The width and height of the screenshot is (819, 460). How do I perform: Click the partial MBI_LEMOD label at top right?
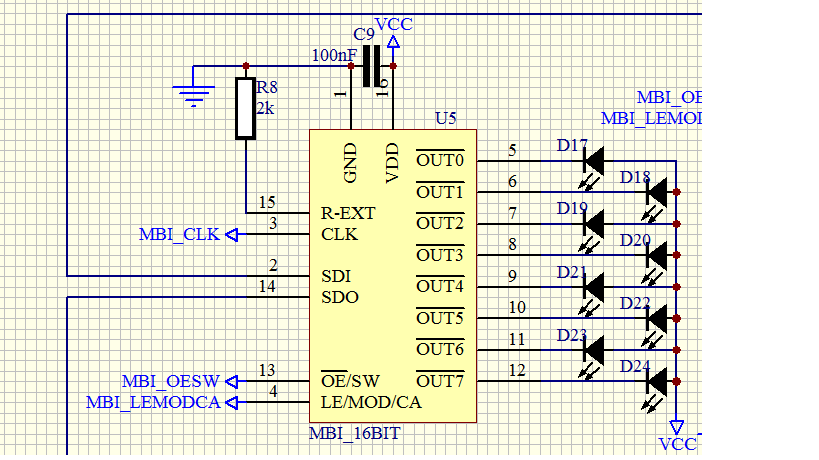point(651,119)
